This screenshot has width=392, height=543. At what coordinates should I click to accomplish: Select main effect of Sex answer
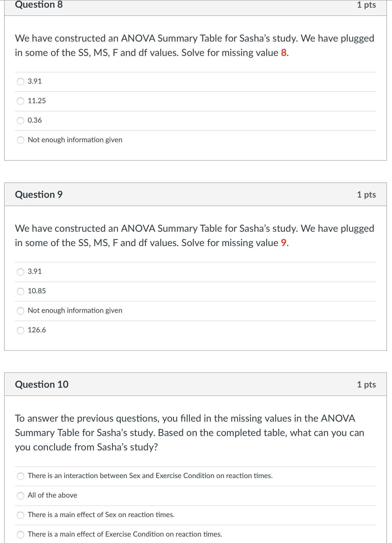click(21, 515)
